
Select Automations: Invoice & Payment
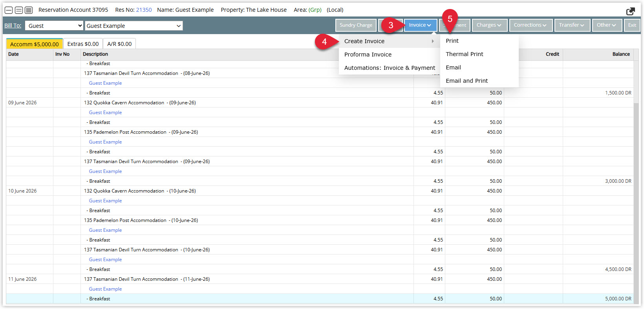click(389, 68)
